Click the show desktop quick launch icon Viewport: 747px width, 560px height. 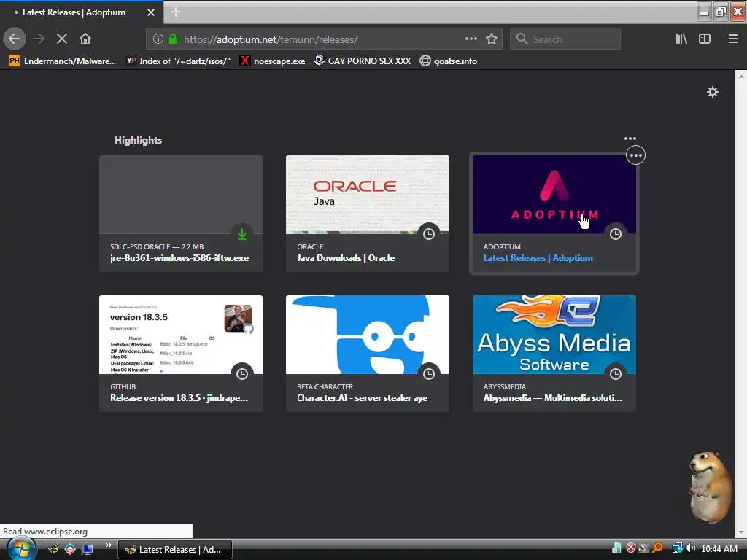click(87, 549)
